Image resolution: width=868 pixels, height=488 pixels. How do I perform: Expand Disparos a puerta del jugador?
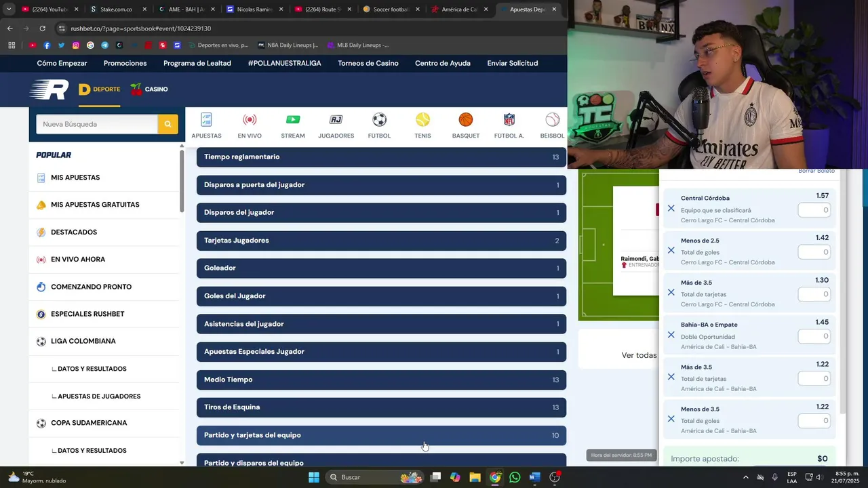381,185
